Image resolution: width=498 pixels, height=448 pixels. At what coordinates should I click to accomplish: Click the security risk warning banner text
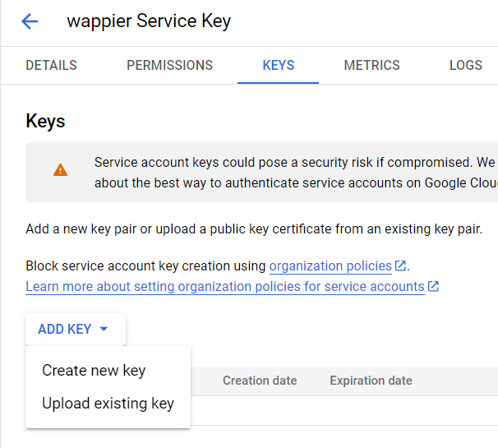pyautogui.click(x=296, y=173)
